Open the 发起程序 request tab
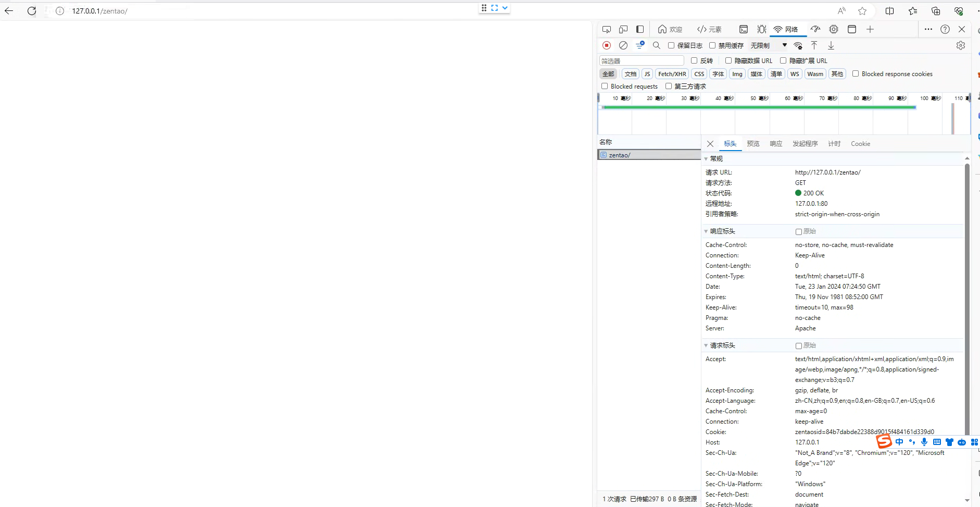Image resolution: width=980 pixels, height=507 pixels. pos(805,144)
